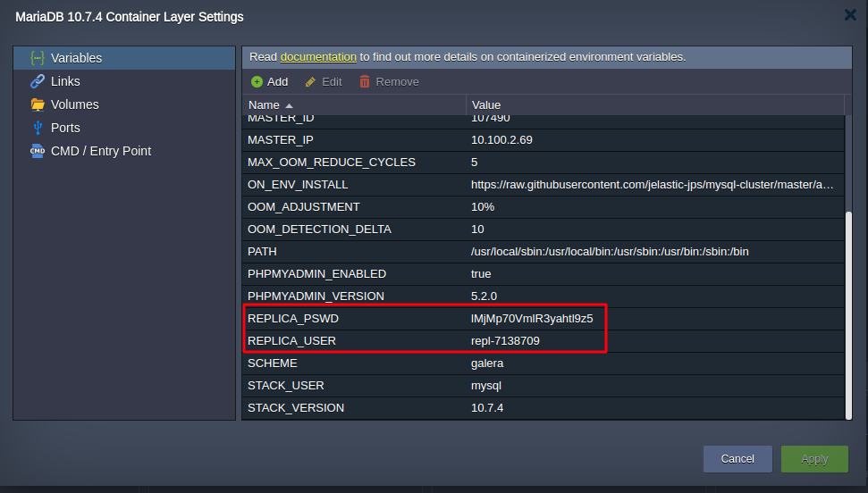Open the Ports section
The width and height of the screenshot is (868, 493).
coord(124,128)
